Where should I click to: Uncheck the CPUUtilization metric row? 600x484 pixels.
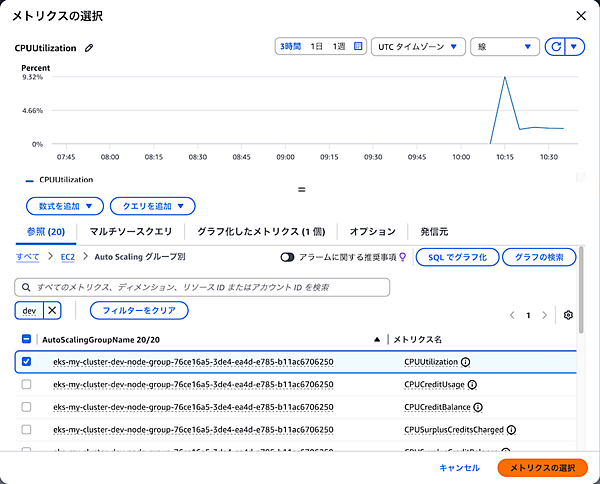click(27, 362)
